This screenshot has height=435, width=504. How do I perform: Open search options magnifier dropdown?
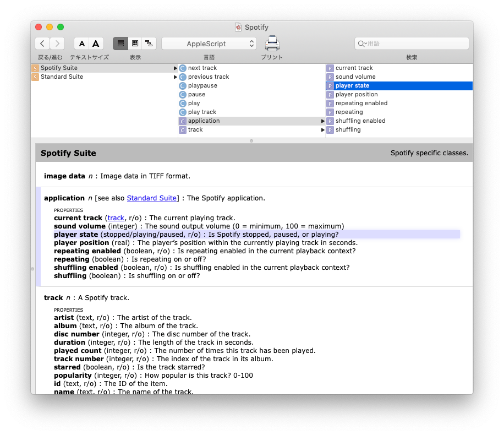pyautogui.click(x=362, y=44)
